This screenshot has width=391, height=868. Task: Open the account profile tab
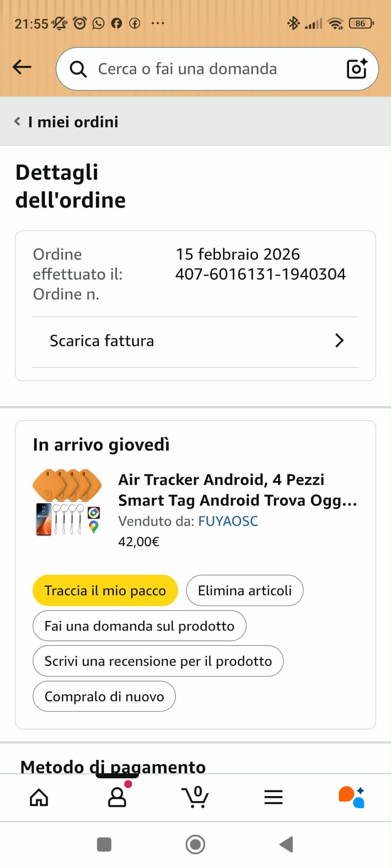(117, 797)
